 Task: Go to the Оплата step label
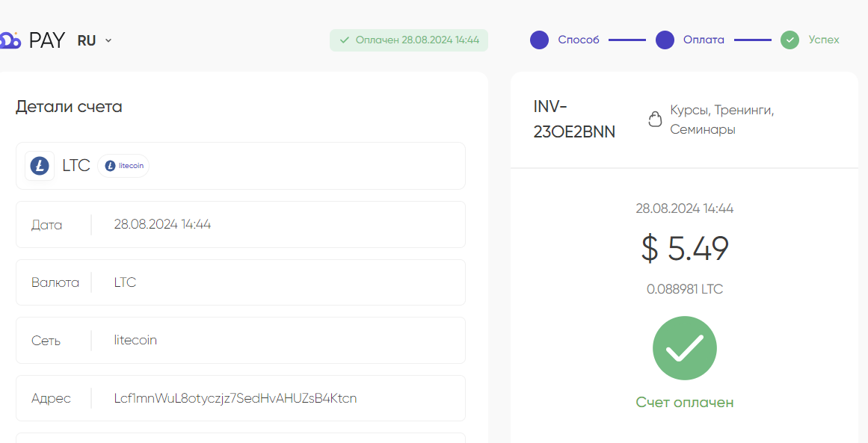704,40
